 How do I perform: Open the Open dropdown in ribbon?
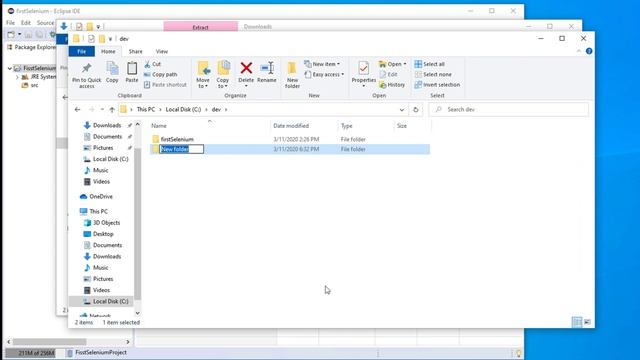tap(392, 64)
